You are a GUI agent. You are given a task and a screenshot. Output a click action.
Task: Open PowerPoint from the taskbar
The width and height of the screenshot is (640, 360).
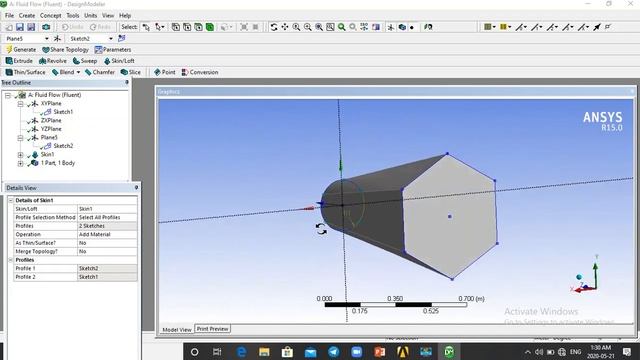(x=380, y=352)
